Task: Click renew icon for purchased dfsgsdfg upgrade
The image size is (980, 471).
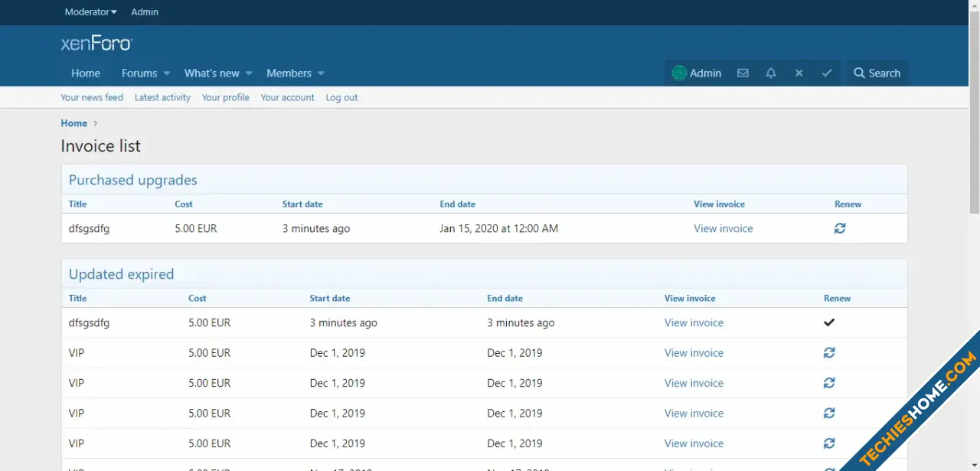Action: [840, 228]
